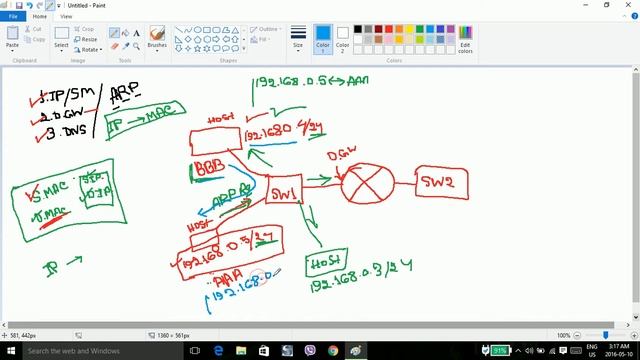Open the Brushes dropdown arrow

[157, 51]
